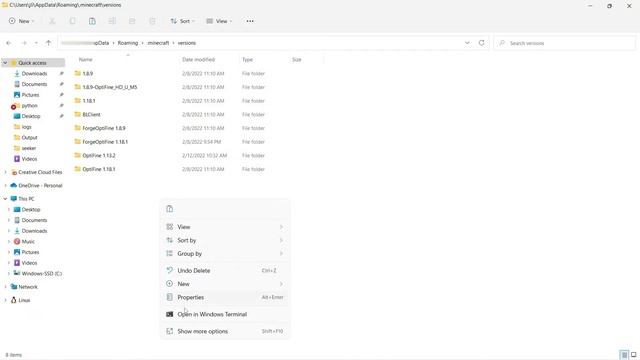Click the Share toolbar icon
This screenshot has height=360, width=640.
pos(132,21)
